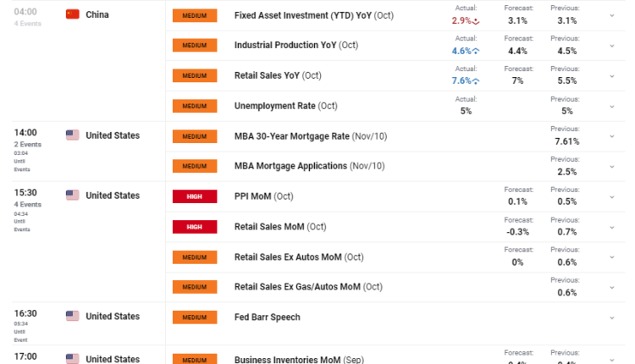Expand the Fixed Asset Investment row chevron
Screen dimensions: 635x364
click(x=612, y=15)
